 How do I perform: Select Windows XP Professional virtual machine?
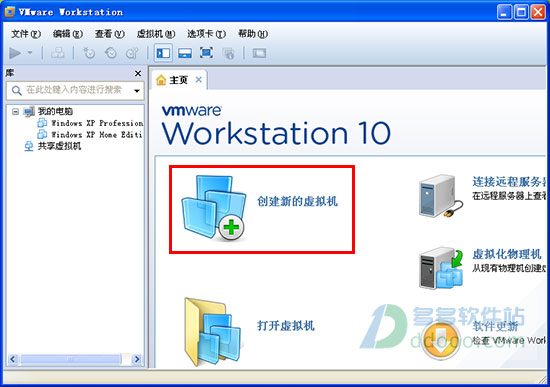(x=97, y=123)
